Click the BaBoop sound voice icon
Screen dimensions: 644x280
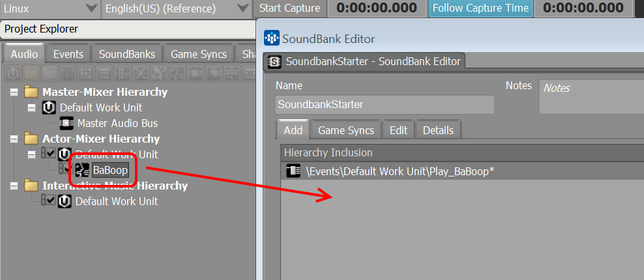pyautogui.click(x=81, y=169)
